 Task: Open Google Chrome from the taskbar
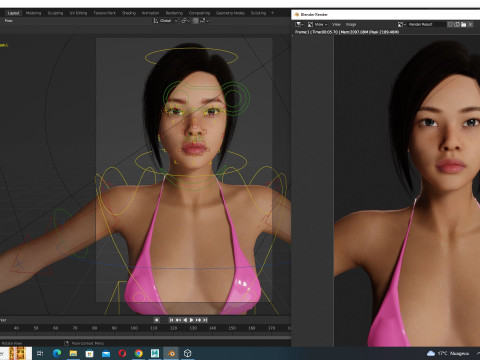tap(139, 353)
